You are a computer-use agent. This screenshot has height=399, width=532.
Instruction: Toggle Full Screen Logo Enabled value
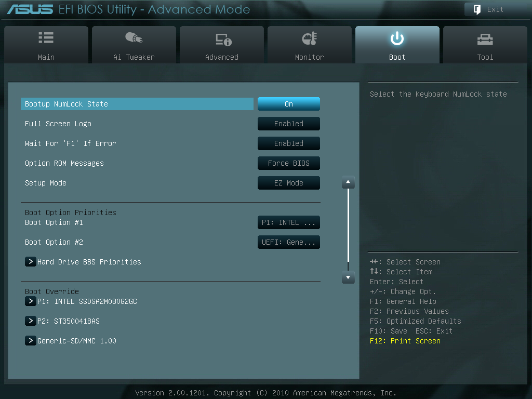289,124
